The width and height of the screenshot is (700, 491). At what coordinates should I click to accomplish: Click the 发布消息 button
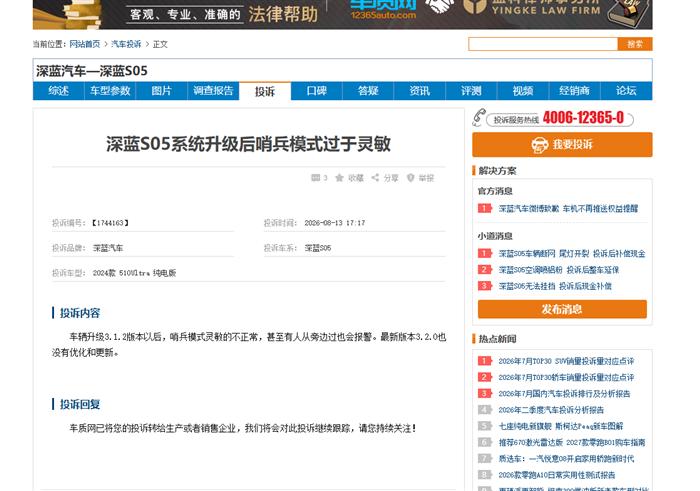[x=562, y=309]
